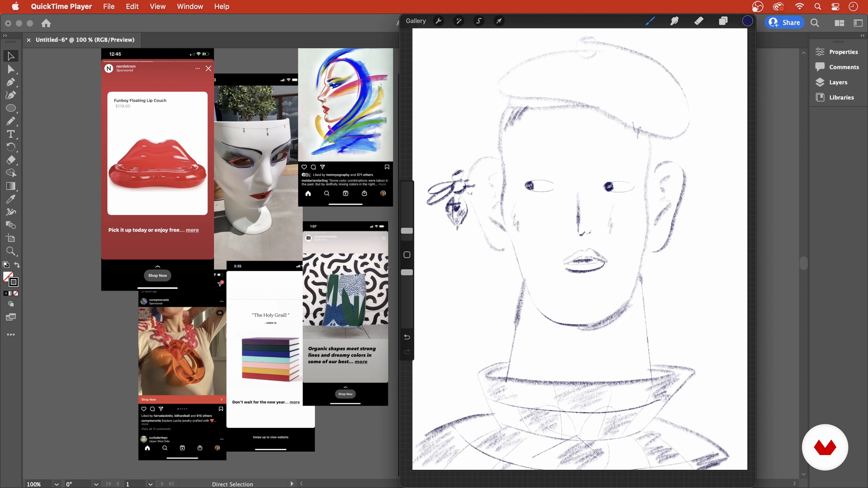Tap Procreate modify square button

[407, 255]
